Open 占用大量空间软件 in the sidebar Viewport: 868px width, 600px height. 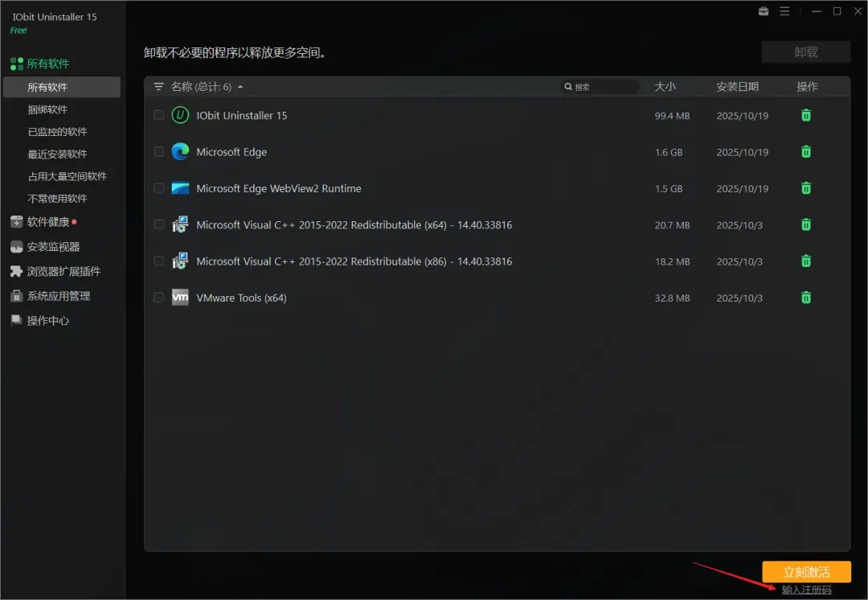(x=68, y=176)
